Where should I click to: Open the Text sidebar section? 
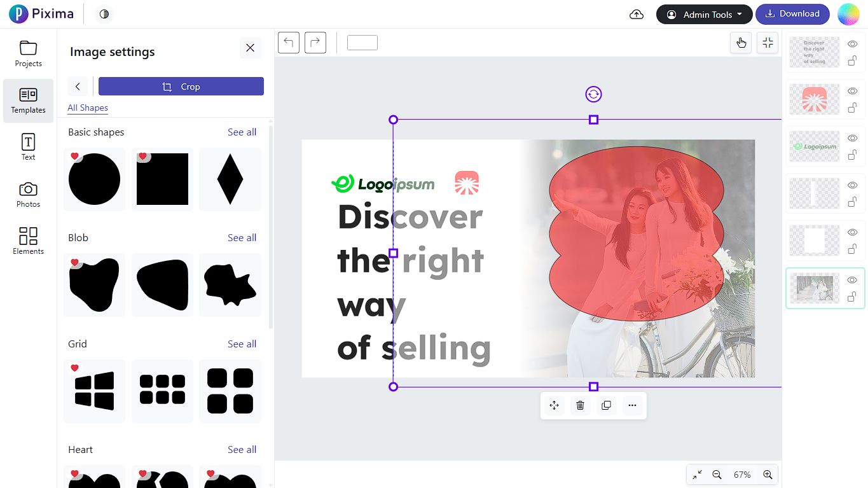[29, 147]
